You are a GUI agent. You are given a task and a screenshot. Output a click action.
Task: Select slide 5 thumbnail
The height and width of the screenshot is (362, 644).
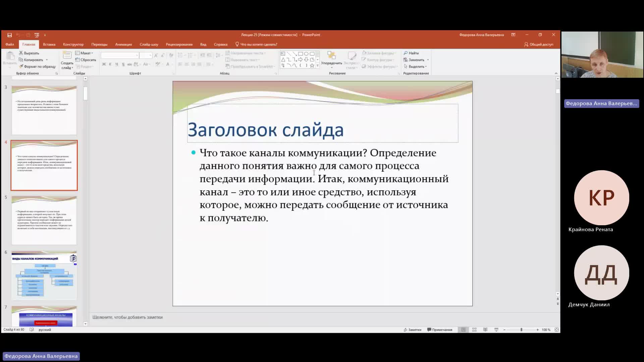pyautogui.click(x=44, y=220)
